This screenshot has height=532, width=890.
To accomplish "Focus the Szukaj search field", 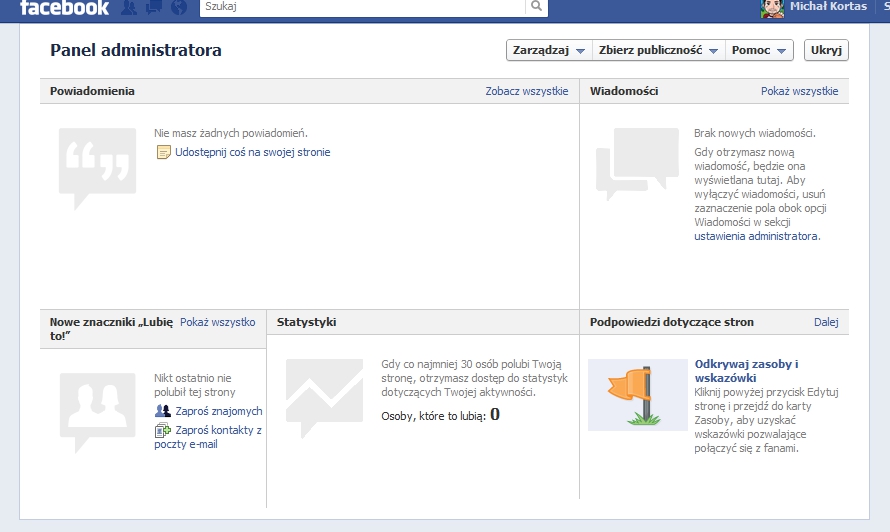I will coord(362,7).
